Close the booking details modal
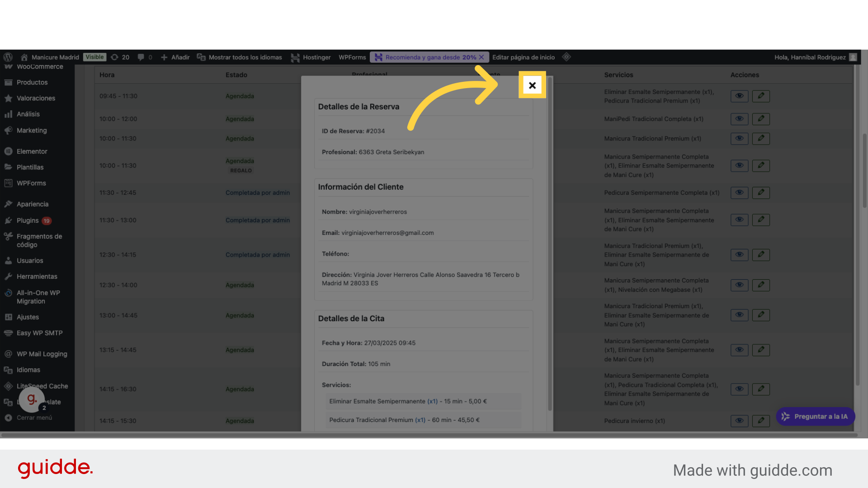Viewport: 868px width, 488px height. tap(532, 85)
